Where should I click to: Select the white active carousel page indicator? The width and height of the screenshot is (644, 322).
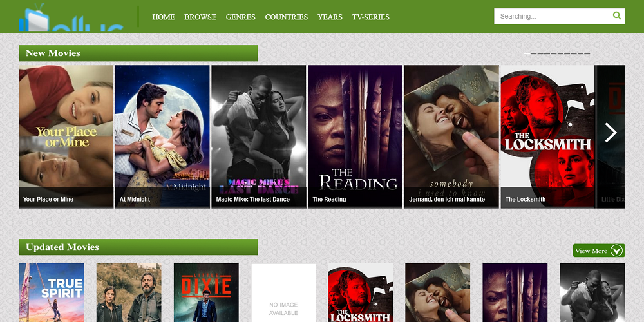(x=527, y=54)
